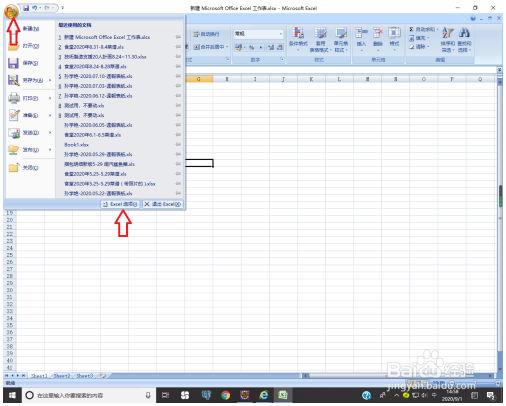This screenshot has height=406, width=506.
Task: Open recent file Book1.xlsx
Action: (x=76, y=145)
